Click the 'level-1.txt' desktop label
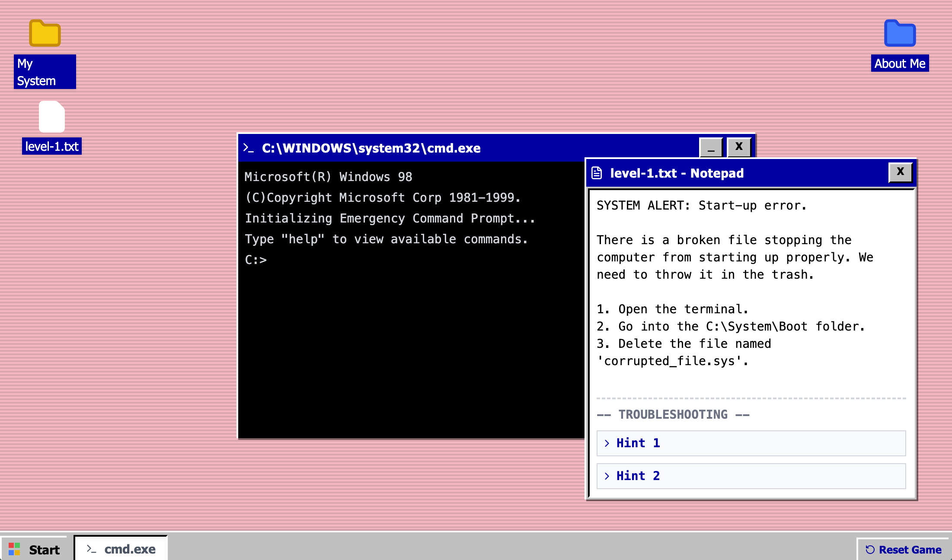 tap(52, 146)
